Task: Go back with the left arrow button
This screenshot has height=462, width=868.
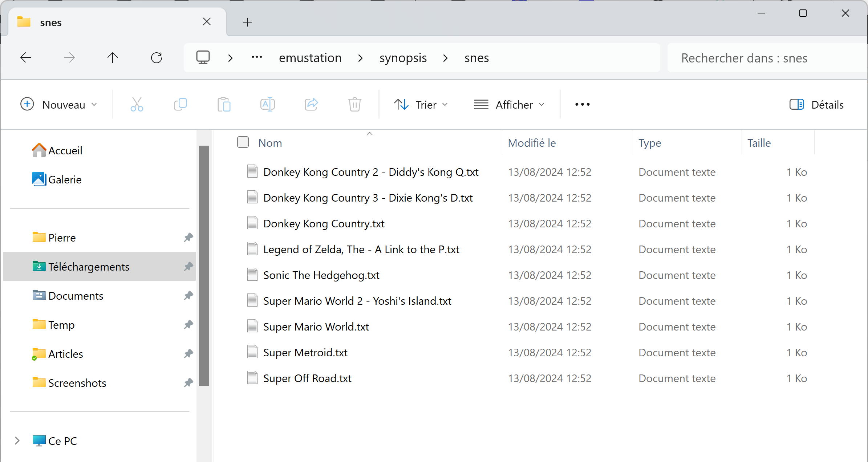Action: coord(26,57)
